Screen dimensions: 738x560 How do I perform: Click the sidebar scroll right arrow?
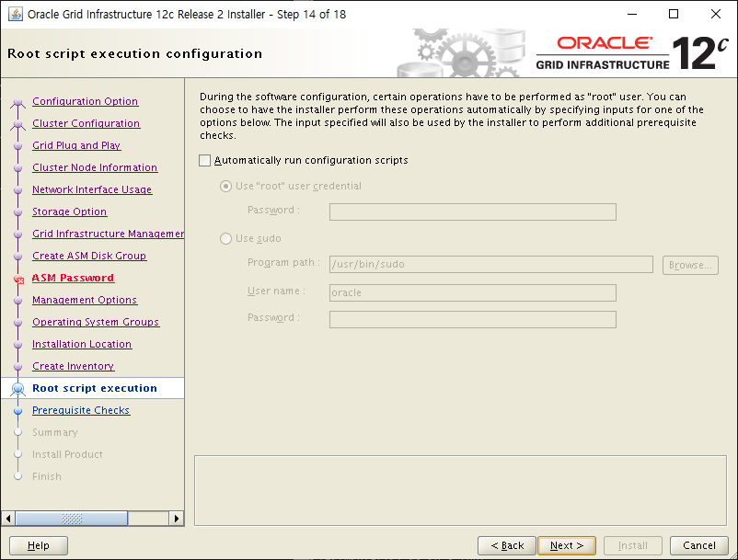[x=176, y=519]
